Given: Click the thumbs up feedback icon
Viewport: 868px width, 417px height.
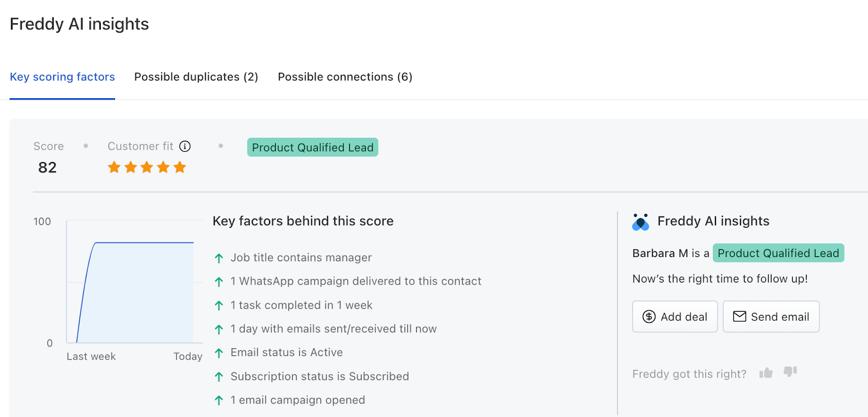Looking at the screenshot, I should pyautogui.click(x=766, y=373).
